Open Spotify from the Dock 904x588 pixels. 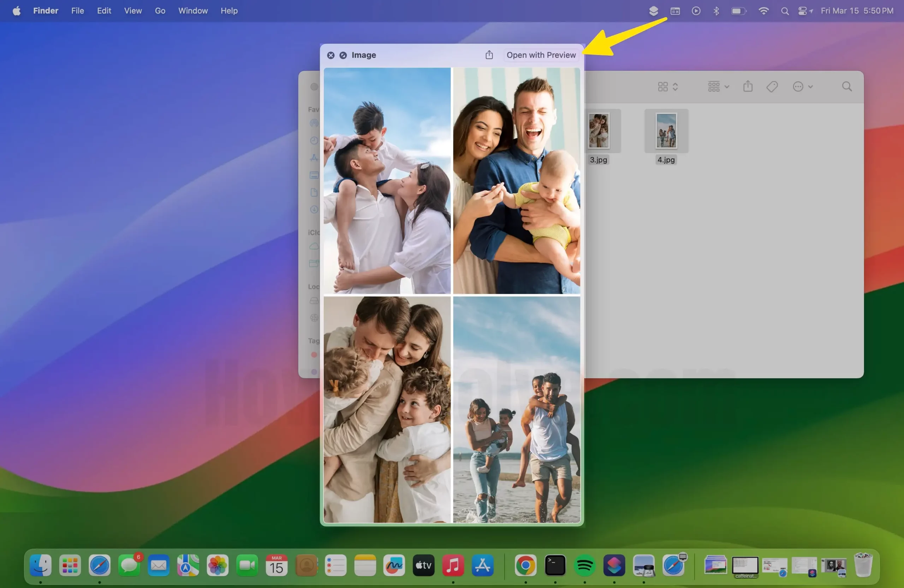pos(584,565)
